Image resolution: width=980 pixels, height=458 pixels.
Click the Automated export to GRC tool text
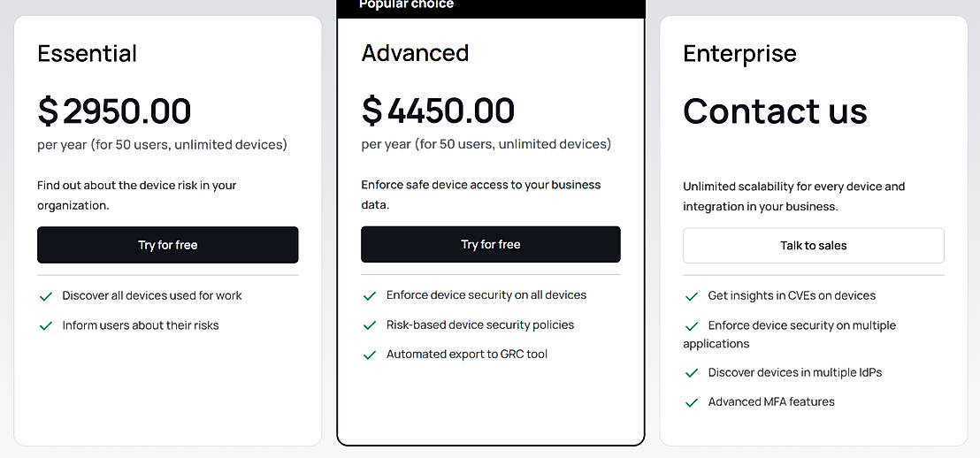click(x=467, y=355)
